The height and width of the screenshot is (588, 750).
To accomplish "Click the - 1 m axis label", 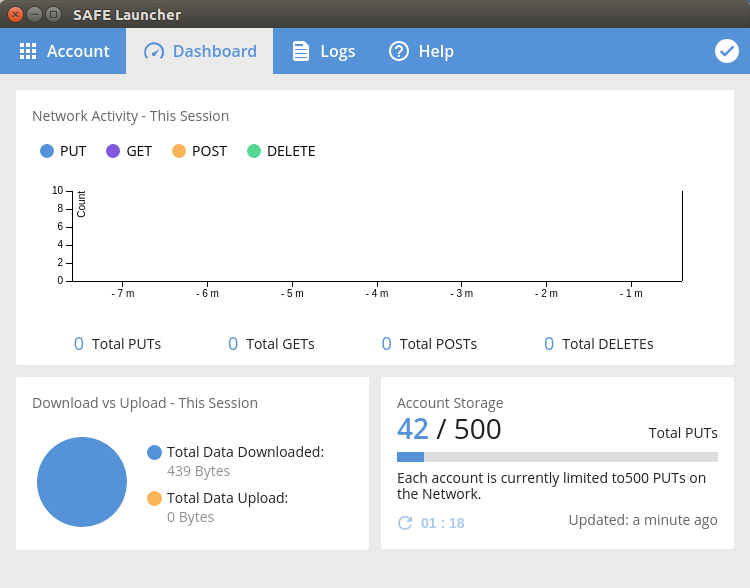I will [x=631, y=293].
